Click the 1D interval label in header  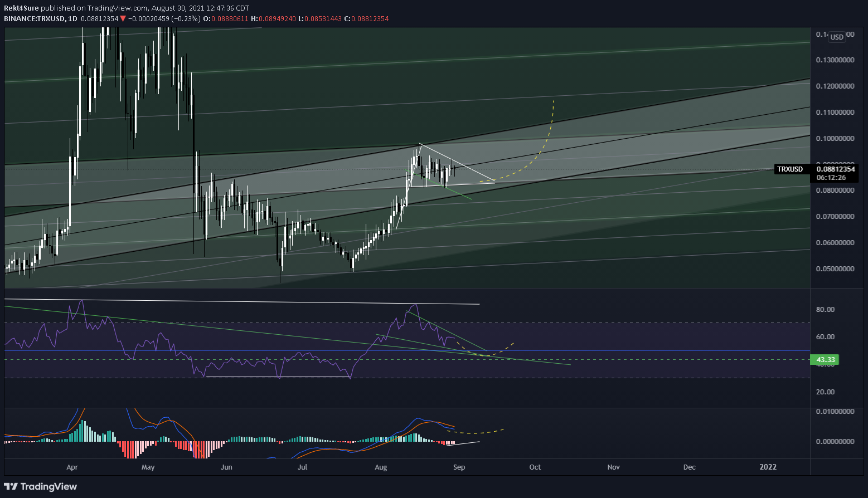(x=71, y=18)
